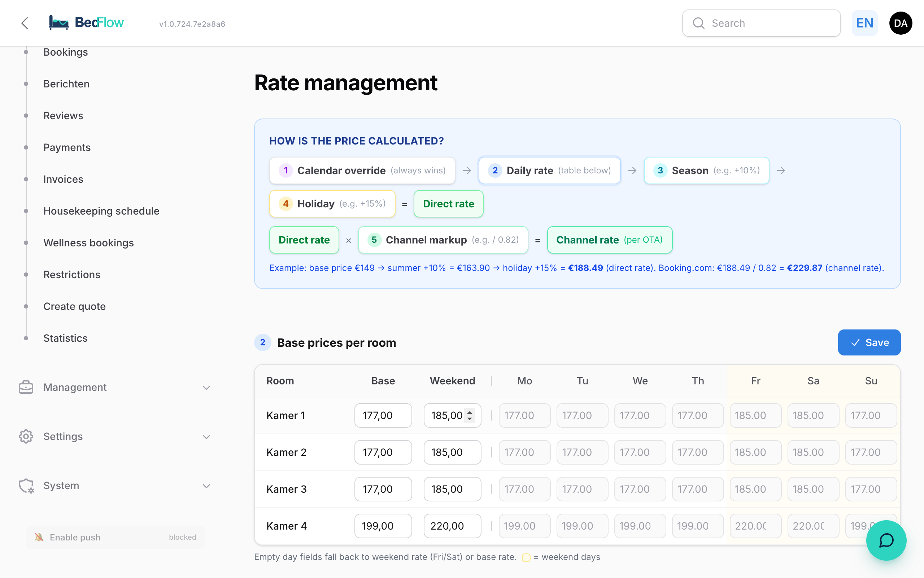Image resolution: width=924 pixels, height=578 pixels.
Task: Click Kamer 3 Friday rate field
Action: (x=755, y=489)
